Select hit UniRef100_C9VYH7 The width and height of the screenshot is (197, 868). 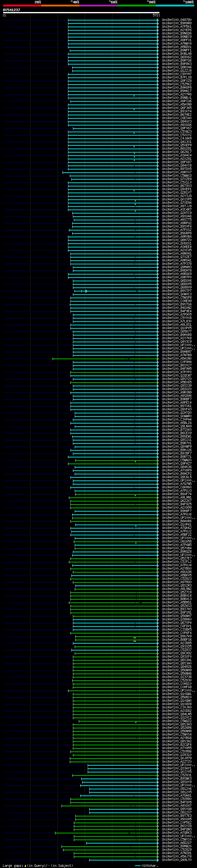177,74
